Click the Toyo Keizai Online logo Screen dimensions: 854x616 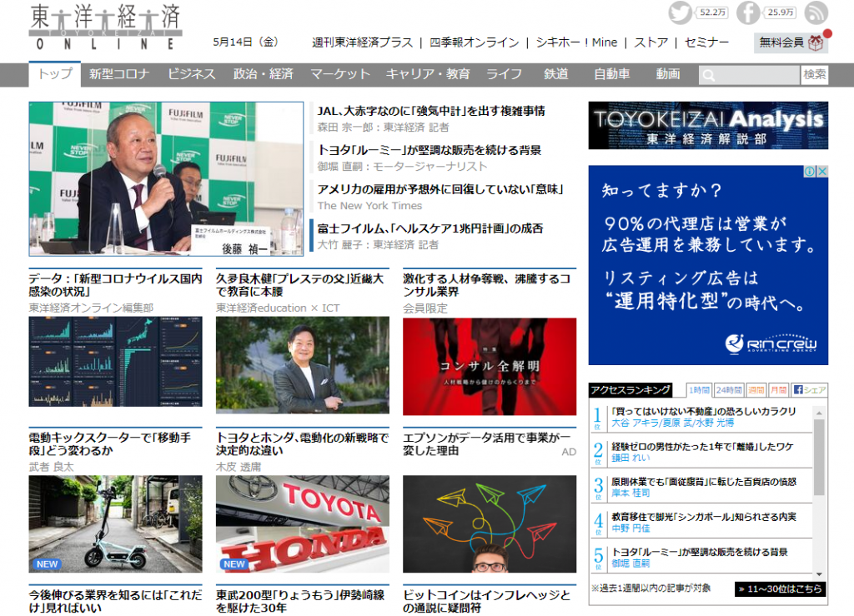point(105,28)
